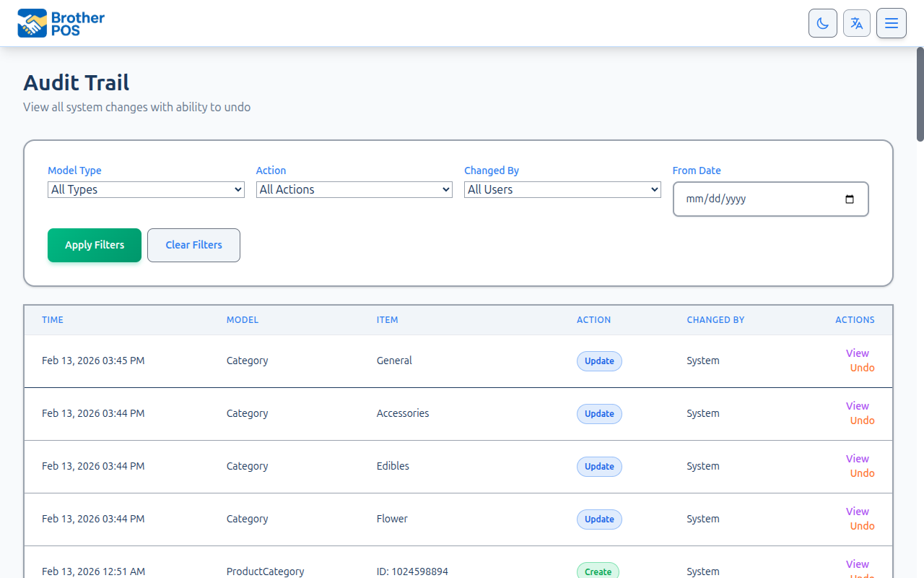Viewport: 924px width, 578px height.
Task: Click the Update badge on the Flower row
Action: tap(599, 519)
